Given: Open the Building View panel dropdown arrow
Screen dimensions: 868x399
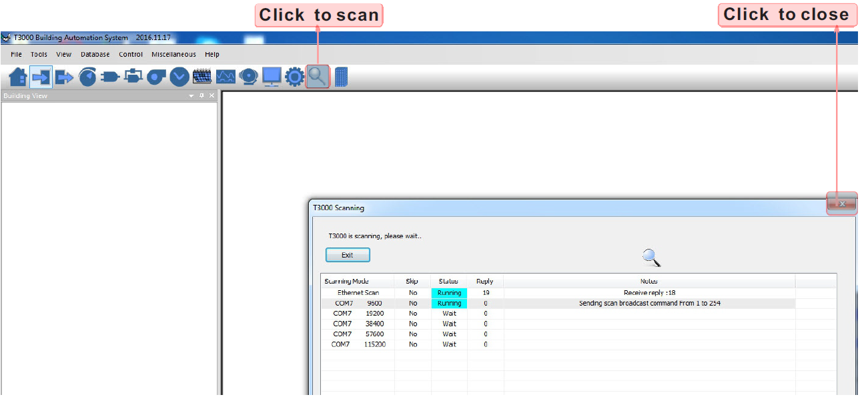Looking at the screenshot, I should click(x=191, y=96).
